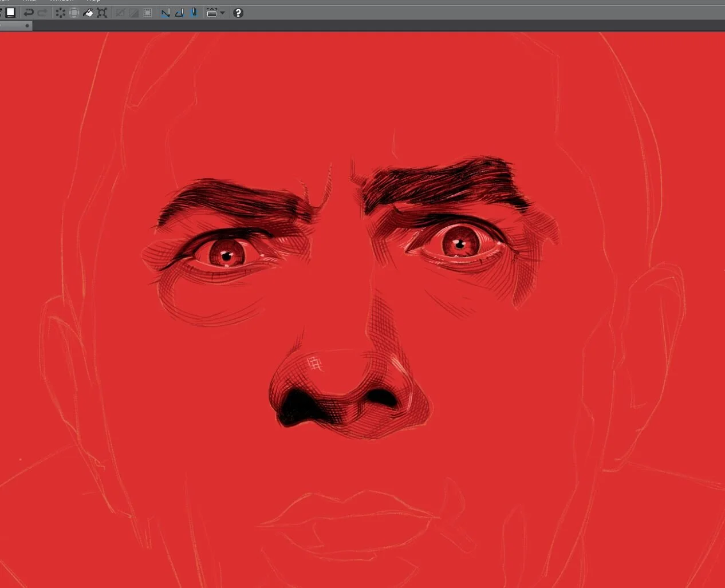Viewport: 725px width, 588px height.
Task: Undo the last brush stroke
Action: [28, 13]
